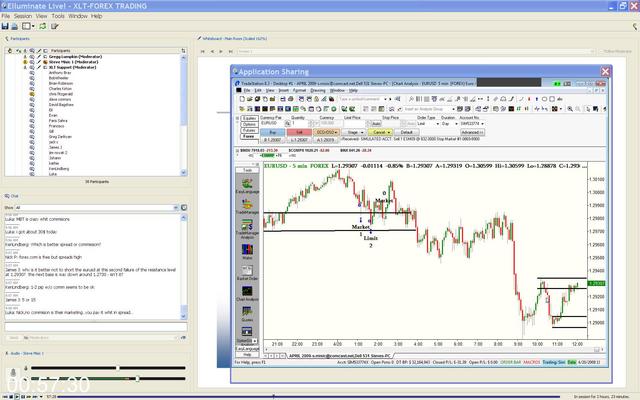This screenshot has width=640, height=400.
Task: Open the orange OCO/OSO dropdown button
Action: click(326, 132)
